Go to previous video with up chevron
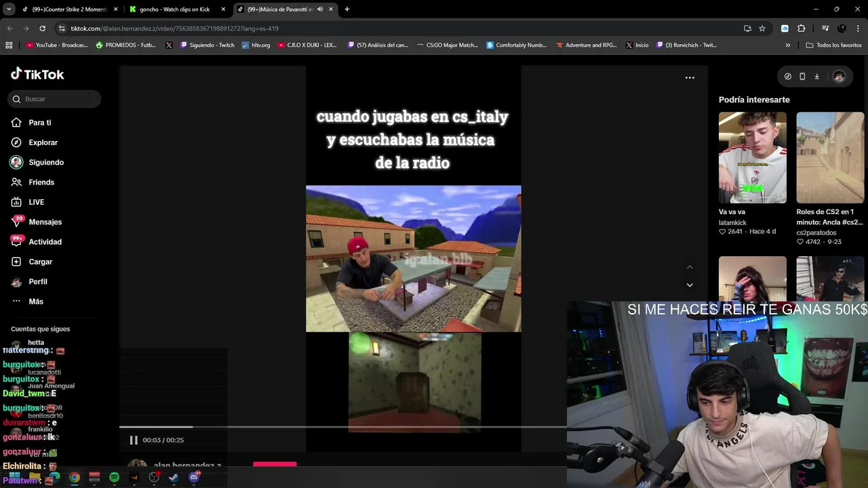Image resolution: width=868 pixels, height=488 pixels. click(690, 267)
